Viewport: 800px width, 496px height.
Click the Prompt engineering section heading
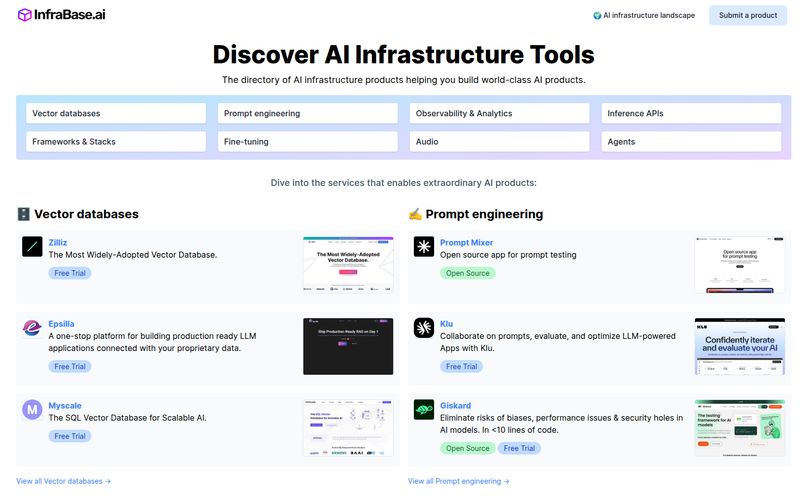click(x=484, y=214)
